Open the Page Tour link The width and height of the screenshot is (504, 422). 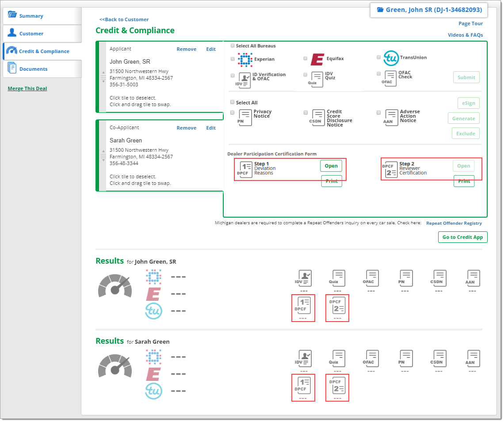click(470, 23)
